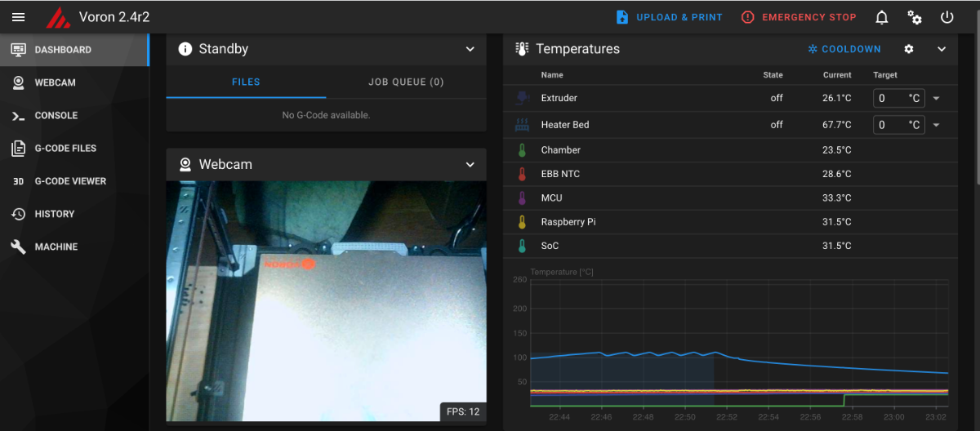Click the Voron 2.4r2 printer name
Screen dimensions: 980x431
click(x=114, y=17)
